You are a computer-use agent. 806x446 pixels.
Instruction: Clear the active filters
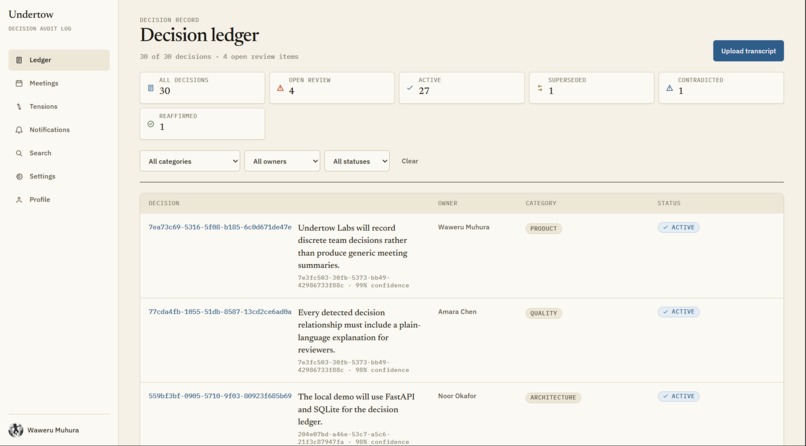tap(410, 161)
